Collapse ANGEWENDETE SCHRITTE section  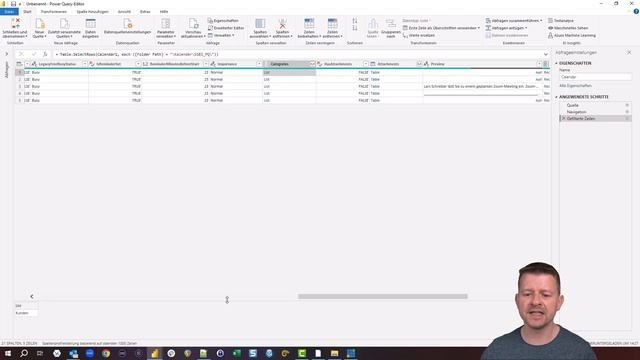[556, 97]
